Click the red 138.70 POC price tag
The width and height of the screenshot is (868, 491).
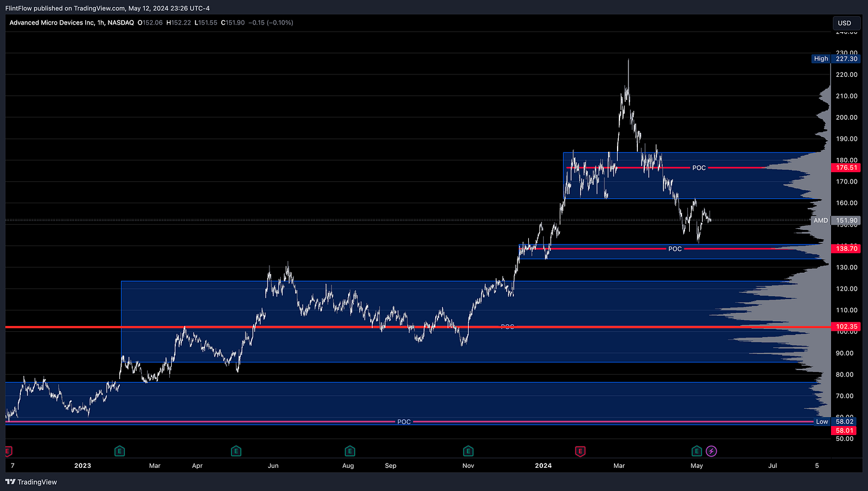tap(845, 248)
